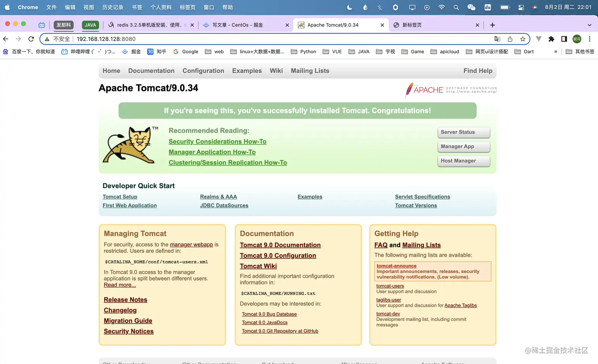Click the Server Status button
The height and width of the screenshot is (364, 598).
pos(464,132)
